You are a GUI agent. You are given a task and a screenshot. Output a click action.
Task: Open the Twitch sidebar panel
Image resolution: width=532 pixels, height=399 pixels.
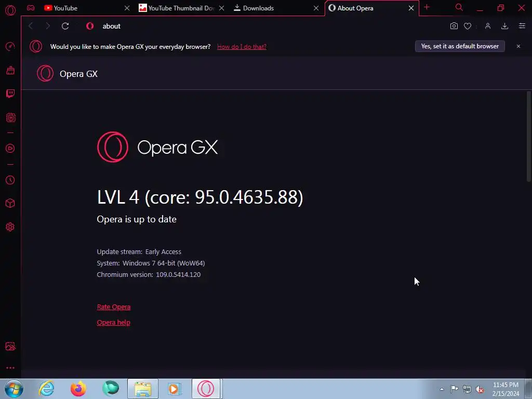coord(10,94)
